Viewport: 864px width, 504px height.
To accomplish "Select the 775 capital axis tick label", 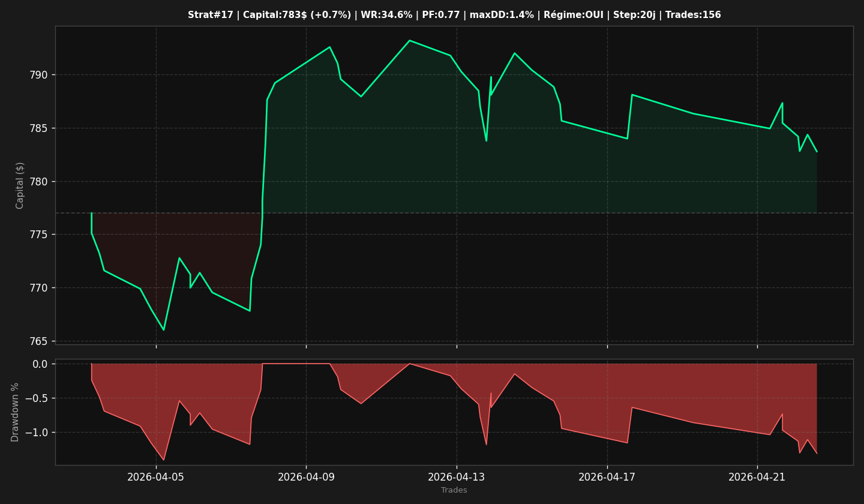I will click(40, 235).
